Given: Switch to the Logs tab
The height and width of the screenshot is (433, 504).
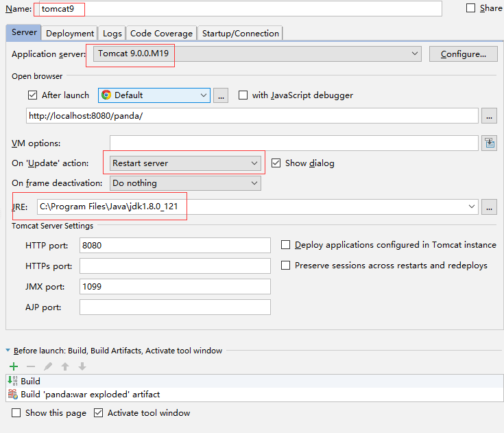Looking at the screenshot, I should (x=112, y=34).
